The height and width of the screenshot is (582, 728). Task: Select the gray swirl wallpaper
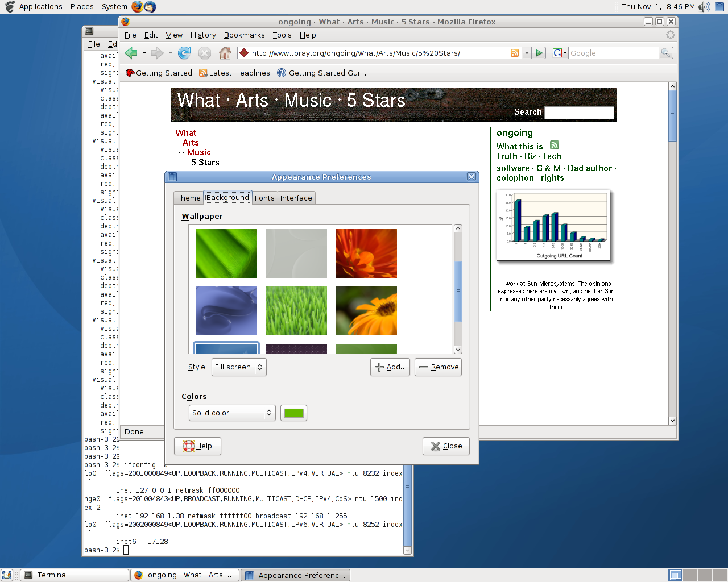pyautogui.click(x=296, y=253)
